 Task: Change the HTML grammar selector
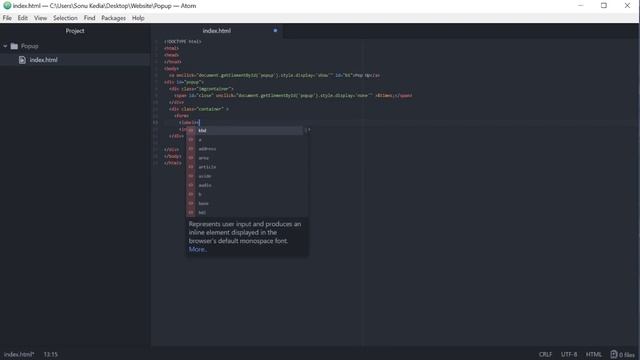click(594, 354)
